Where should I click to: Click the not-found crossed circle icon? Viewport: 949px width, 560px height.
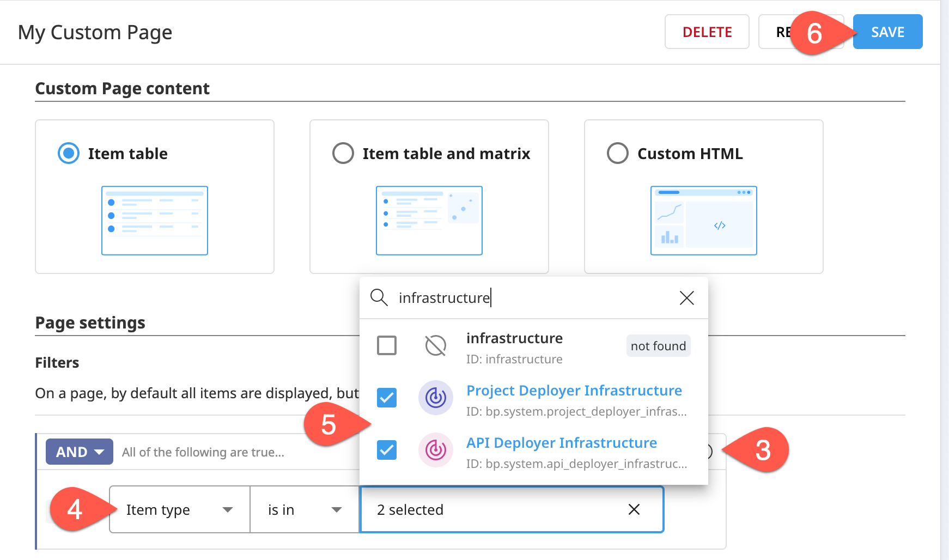(x=435, y=345)
